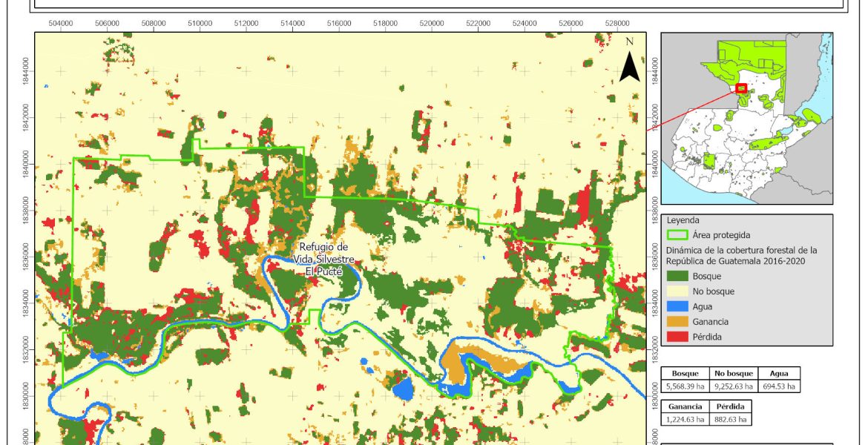Click the north arrow symbol
The image size is (868, 445).
tap(629, 64)
